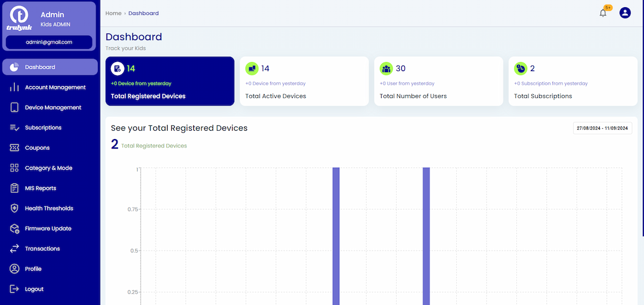Click the Firmware Update box icon
Viewport: 644px width, 305px height.
click(x=14, y=228)
